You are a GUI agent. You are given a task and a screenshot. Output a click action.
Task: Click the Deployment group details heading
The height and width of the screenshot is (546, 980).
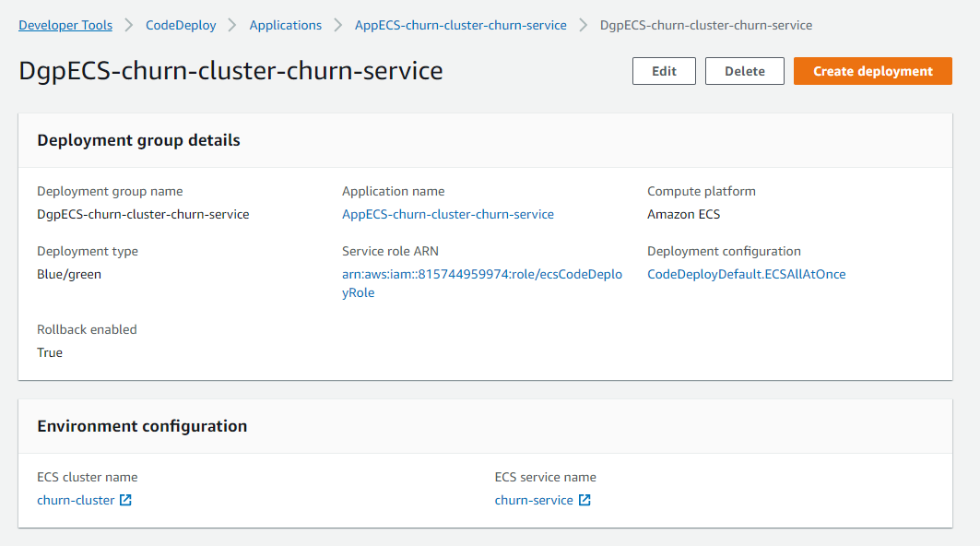point(139,141)
